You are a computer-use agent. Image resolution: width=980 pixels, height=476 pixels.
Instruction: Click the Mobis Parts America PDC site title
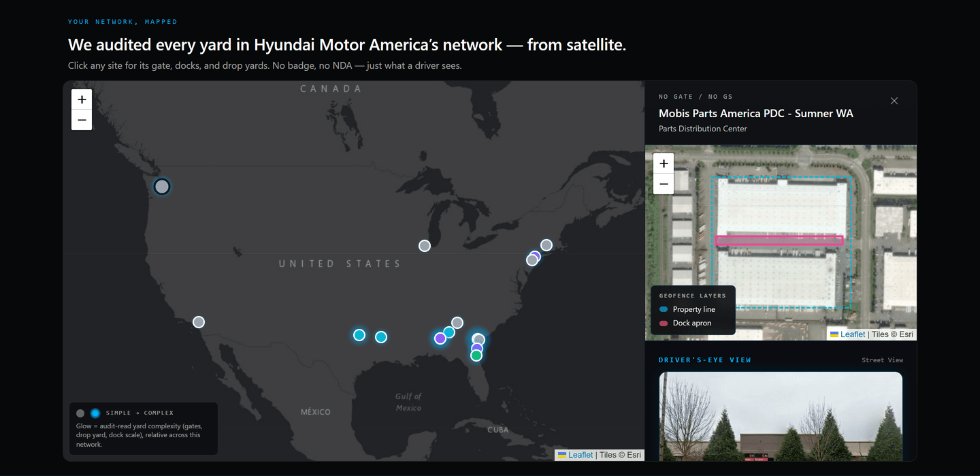[x=756, y=114]
